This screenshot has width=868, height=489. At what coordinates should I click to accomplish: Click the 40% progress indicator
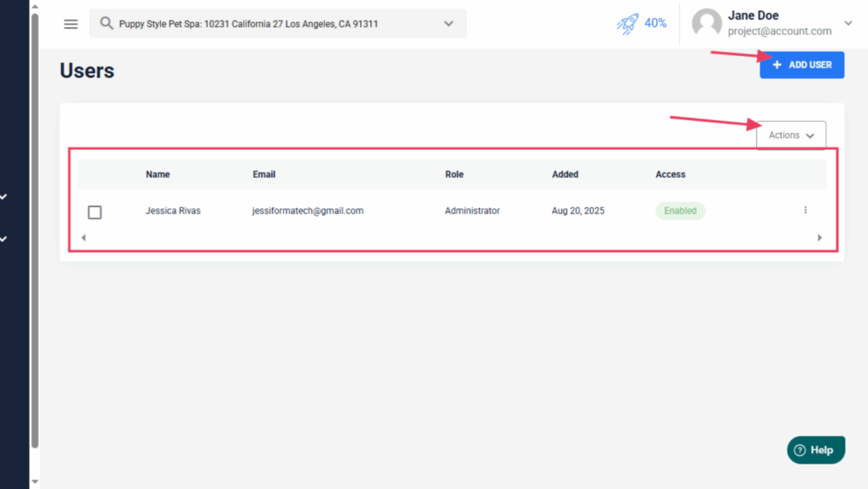tap(655, 24)
